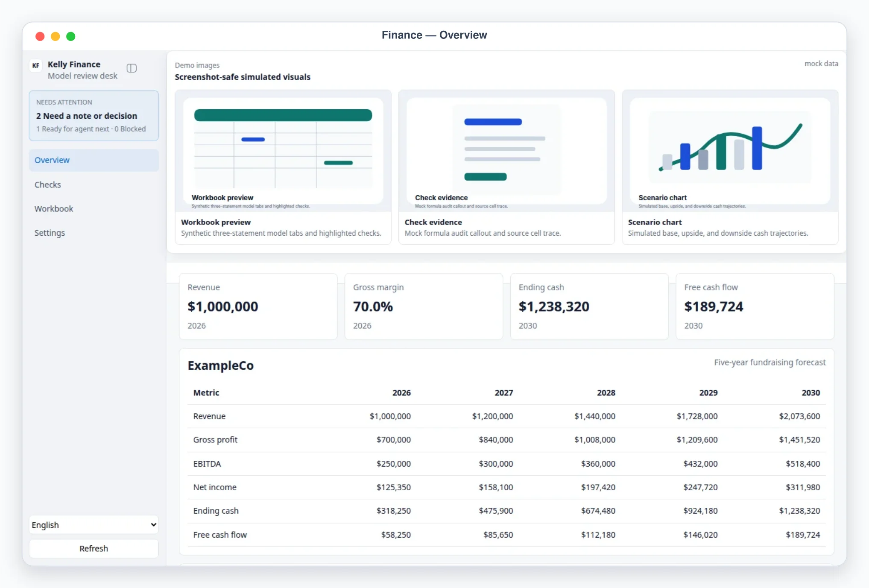This screenshot has width=869, height=588.
Task: Select the Revenue $1,000,000 metric card
Action: (258, 307)
